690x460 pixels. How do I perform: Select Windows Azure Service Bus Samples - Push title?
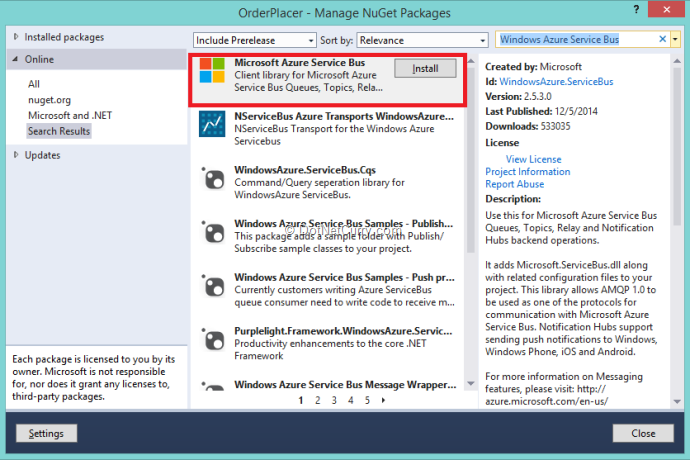pos(344,277)
